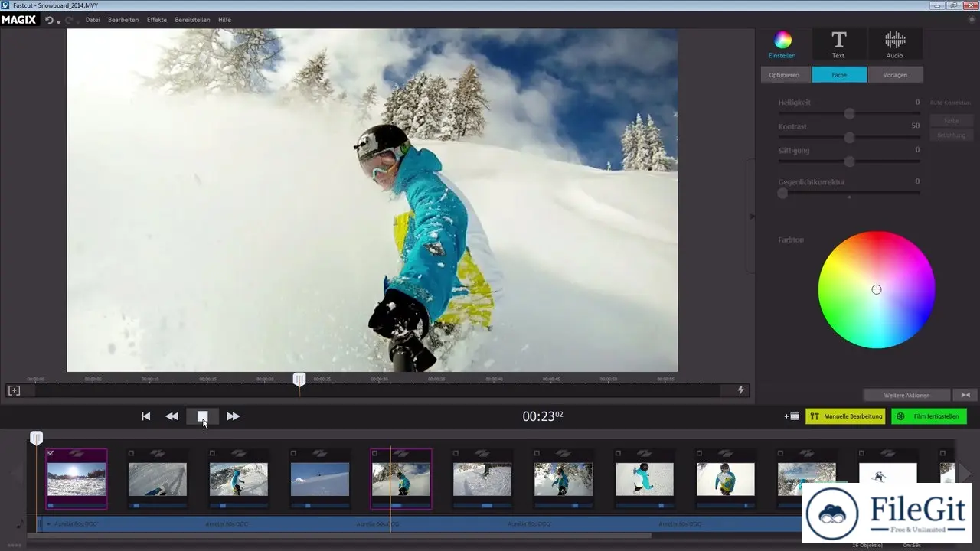Click the storyboard start position marker
Viewport: 980px width, 551px height.
tap(36, 438)
